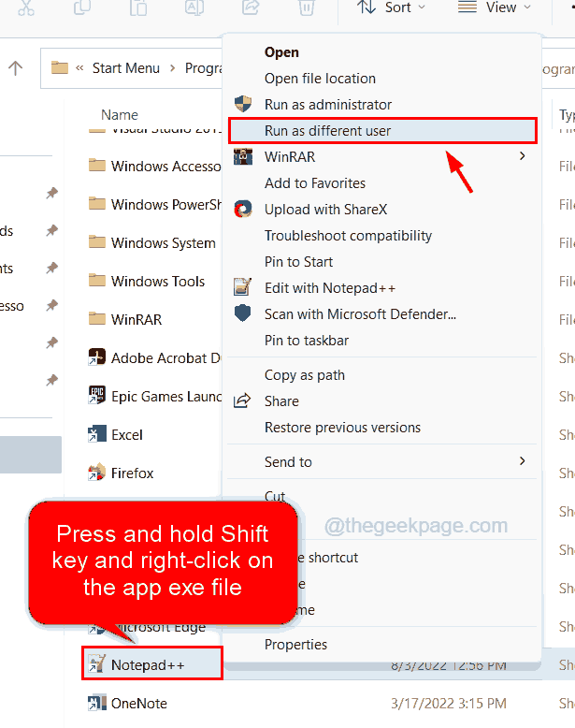The image size is (575, 728).
Task: Click the OneNote date 3/17/2022 3:15 PM
Action: click(448, 704)
